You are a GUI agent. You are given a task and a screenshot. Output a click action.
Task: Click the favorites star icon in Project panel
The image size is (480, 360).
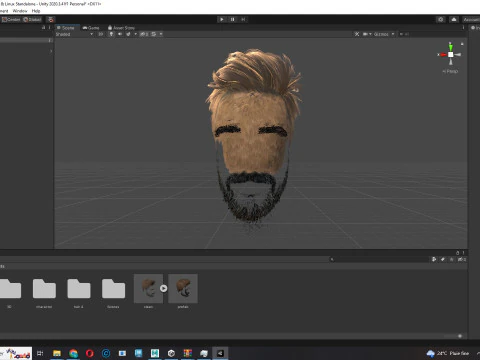(x=452, y=259)
